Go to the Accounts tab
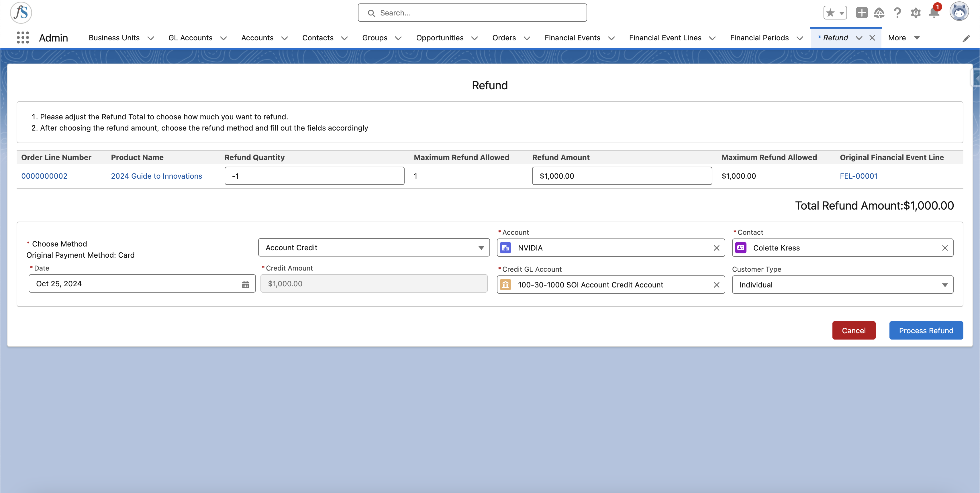 click(x=257, y=38)
